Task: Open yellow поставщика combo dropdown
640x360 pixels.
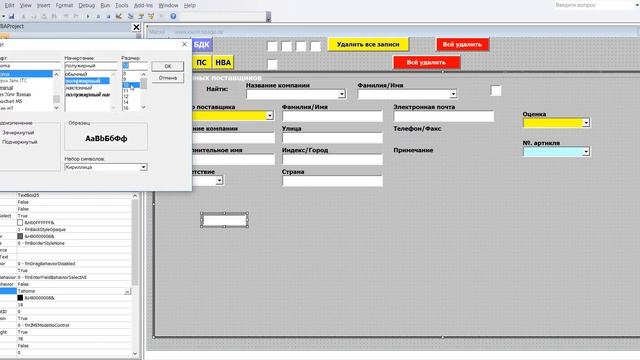Action: (x=270, y=116)
